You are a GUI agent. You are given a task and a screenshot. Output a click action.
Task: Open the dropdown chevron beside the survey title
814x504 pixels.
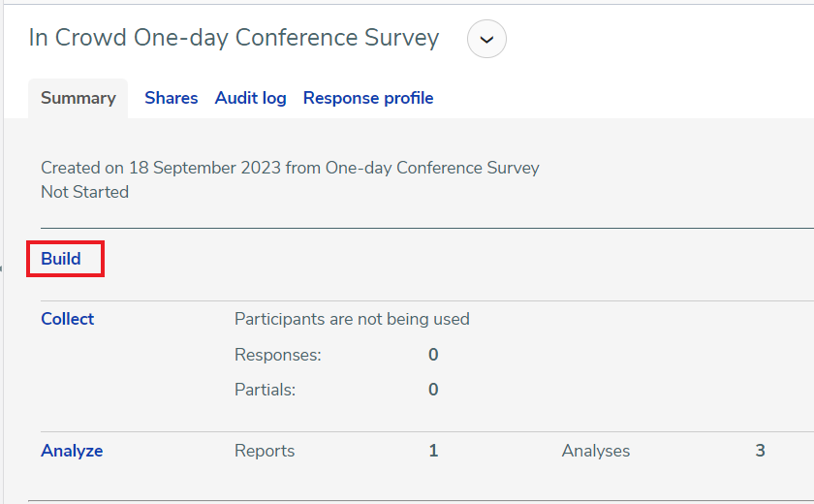pyautogui.click(x=486, y=39)
